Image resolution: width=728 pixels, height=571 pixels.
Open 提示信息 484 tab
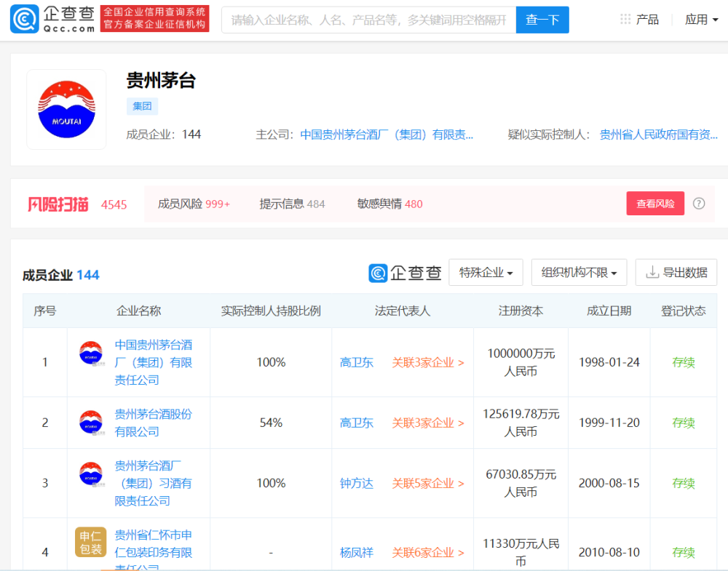coord(292,204)
